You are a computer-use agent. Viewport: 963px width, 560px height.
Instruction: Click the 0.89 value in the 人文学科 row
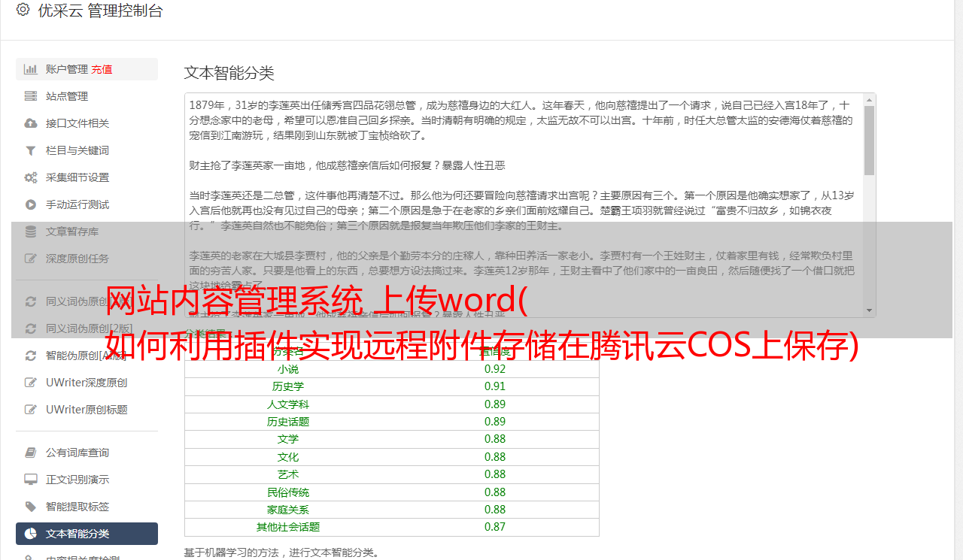tap(495, 404)
